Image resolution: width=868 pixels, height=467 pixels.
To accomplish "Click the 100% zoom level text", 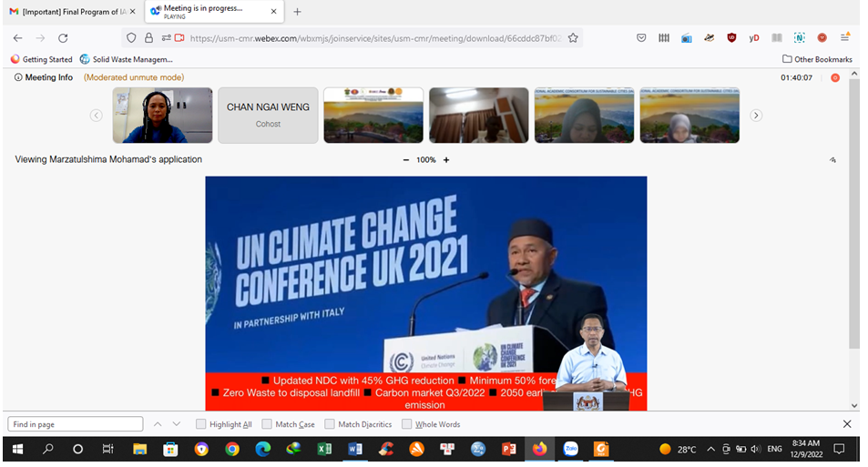I will point(425,160).
